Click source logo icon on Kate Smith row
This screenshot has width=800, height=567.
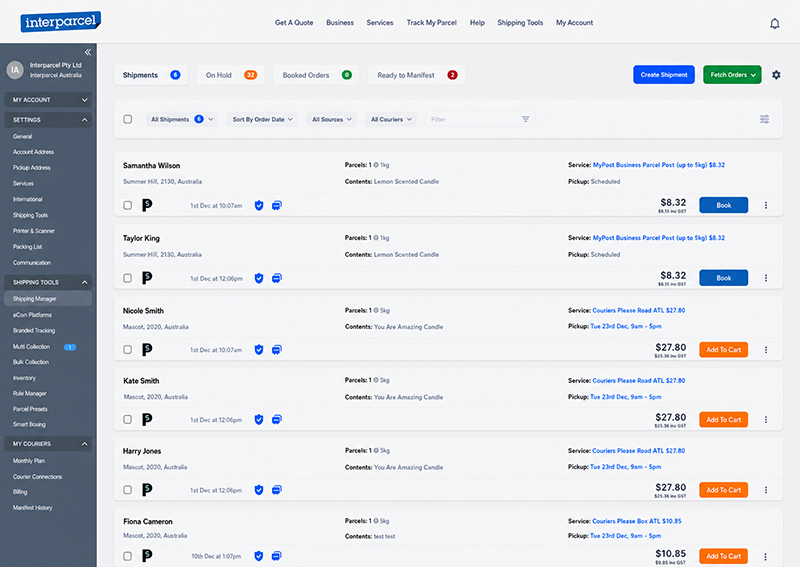point(147,420)
